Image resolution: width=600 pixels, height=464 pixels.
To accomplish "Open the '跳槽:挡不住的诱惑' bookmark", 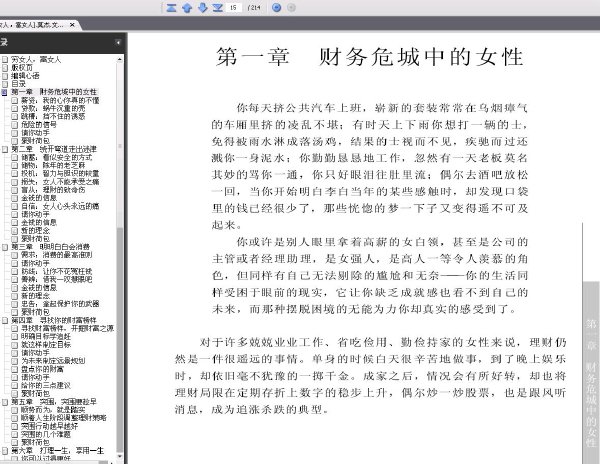I will (53, 116).
